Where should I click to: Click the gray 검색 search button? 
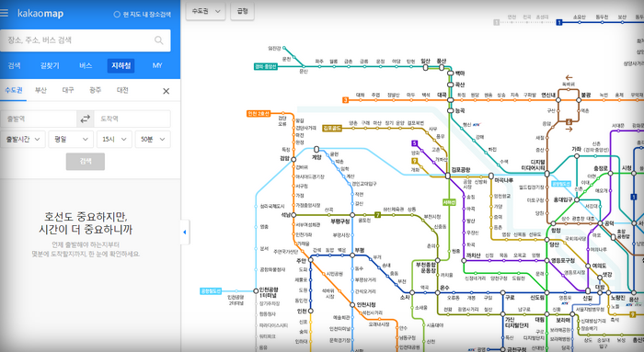pyautogui.click(x=86, y=161)
